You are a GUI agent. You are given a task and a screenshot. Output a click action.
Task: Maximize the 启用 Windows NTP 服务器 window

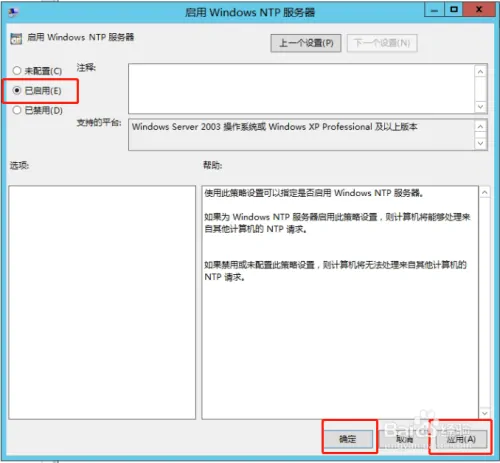pyautogui.click(x=454, y=10)
